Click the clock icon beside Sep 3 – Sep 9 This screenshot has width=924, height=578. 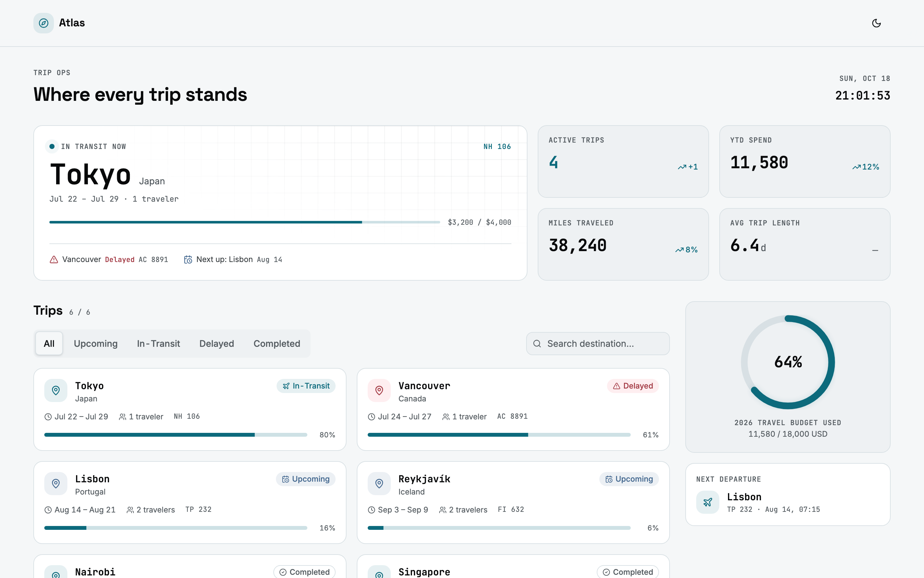pos(372,510)
